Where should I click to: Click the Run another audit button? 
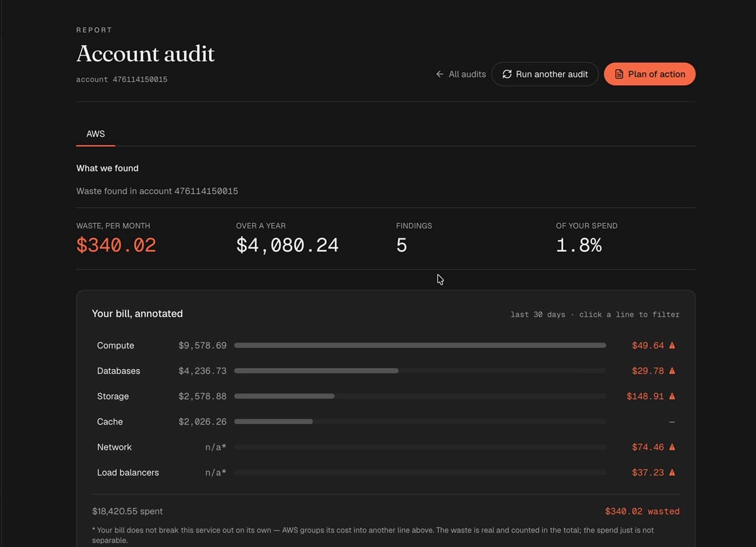[x=545, y=74]
